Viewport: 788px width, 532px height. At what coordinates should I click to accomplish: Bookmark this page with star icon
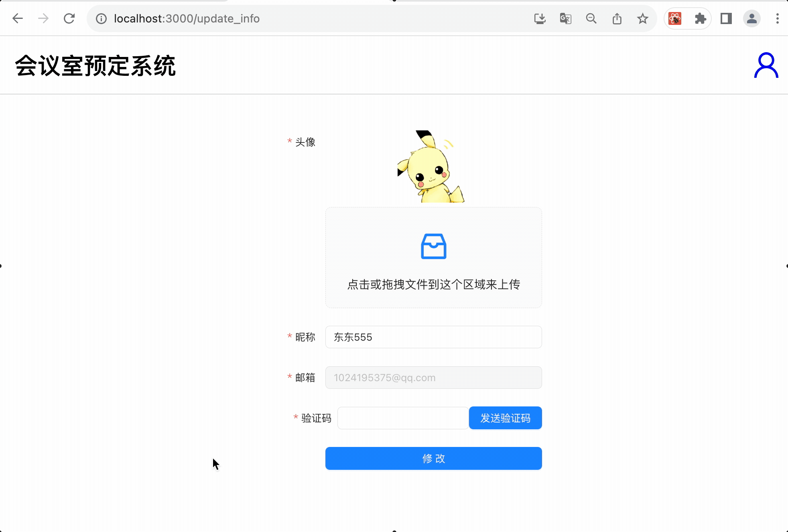coord(642,18)
